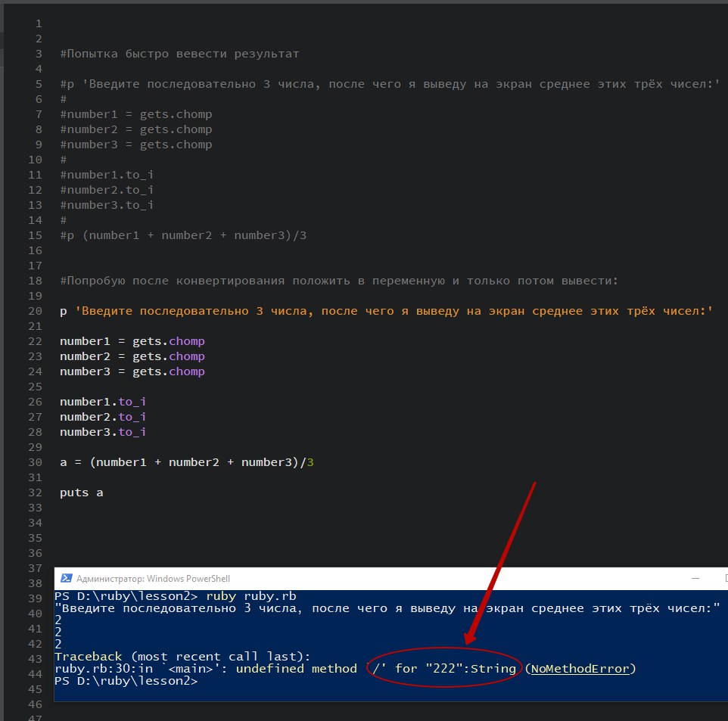Click the final empty 'PS D:\ruby\lesson2>' prompt
The height and width of the screenshot is (721, 728).
[x=126, y=681]
